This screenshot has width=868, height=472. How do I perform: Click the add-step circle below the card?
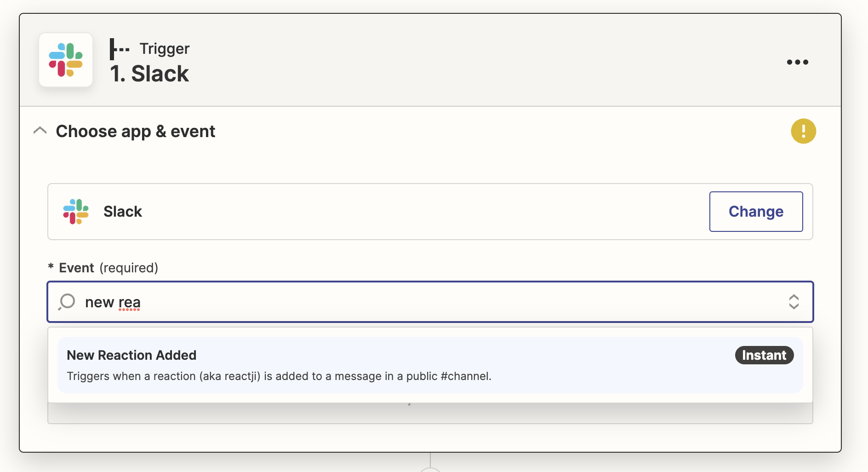(430, 469)
